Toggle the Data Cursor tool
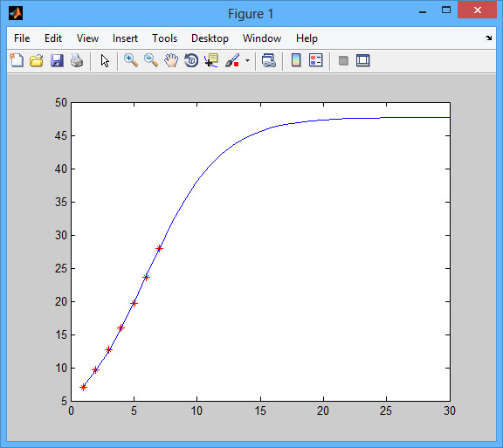 tap(211, 60)
